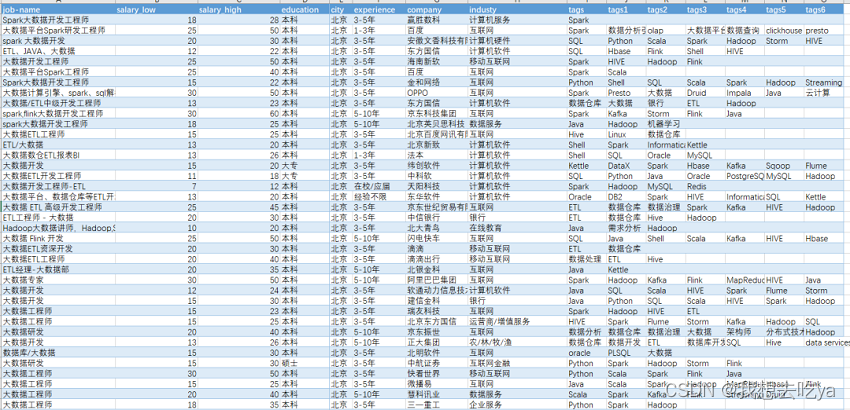Screen dimensions: 850x410
Task: Select the cell ETL、JAVA、大数据
Action: tap(58, 51)
